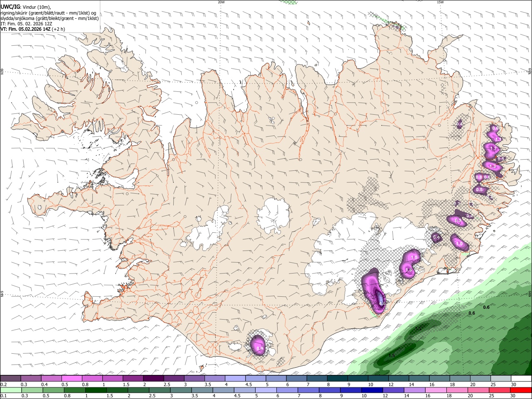Click the 0.9 value on the southern glacier
The height and width of the screenshot is (399, 532).
tap(260, 348)
